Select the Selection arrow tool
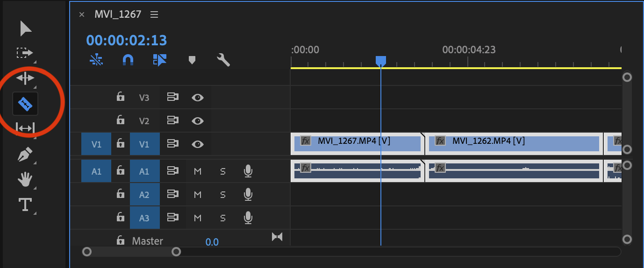 (x=25, y=28)
